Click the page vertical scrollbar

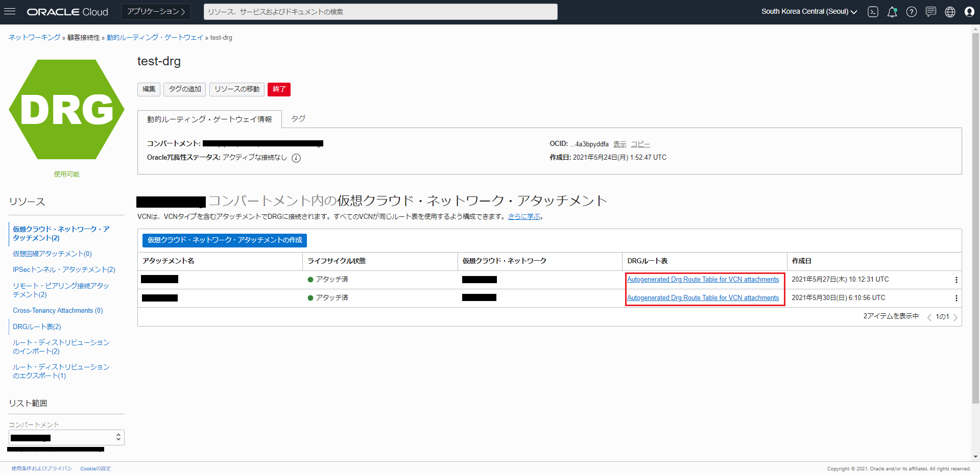pos(975,219)
